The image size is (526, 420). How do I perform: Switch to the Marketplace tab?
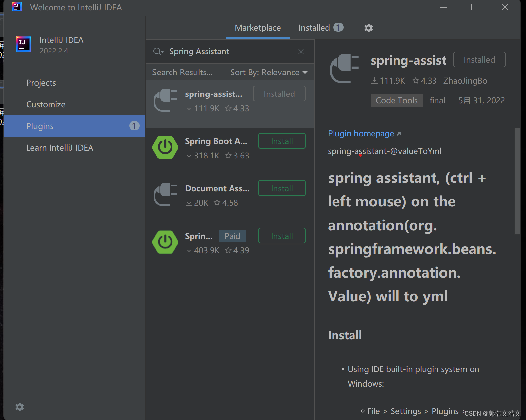(x=258, y=28)
